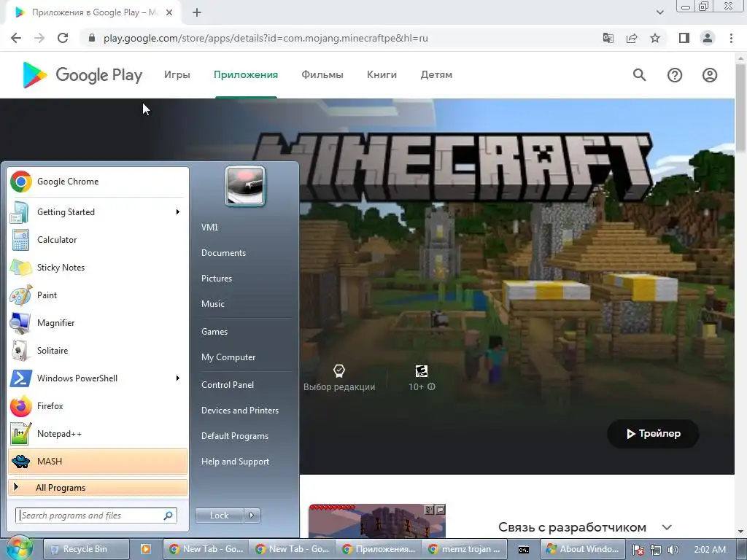The height and width of the screenshot is (560, 747).
Task: Open Pictures from the Start menu
Action: pyautogui.click(x=217, y=279)
